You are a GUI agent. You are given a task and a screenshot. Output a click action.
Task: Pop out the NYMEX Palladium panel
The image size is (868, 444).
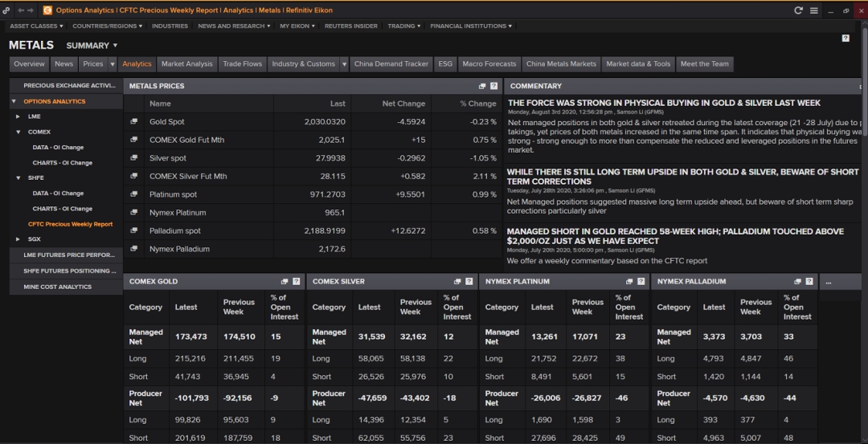click(x=798, y=282)
